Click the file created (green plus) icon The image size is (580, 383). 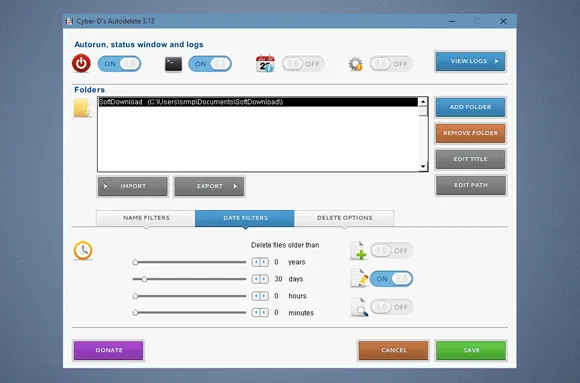[x=358, y=251]
